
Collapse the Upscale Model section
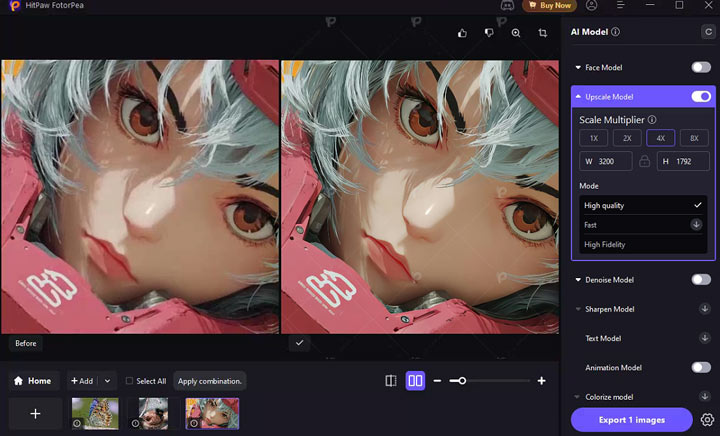point(578,97)
